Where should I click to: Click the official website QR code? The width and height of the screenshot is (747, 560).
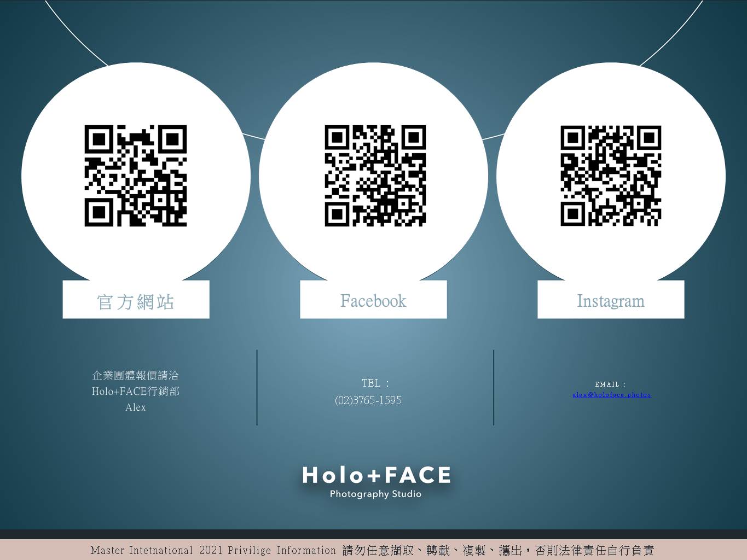point(136,176)
